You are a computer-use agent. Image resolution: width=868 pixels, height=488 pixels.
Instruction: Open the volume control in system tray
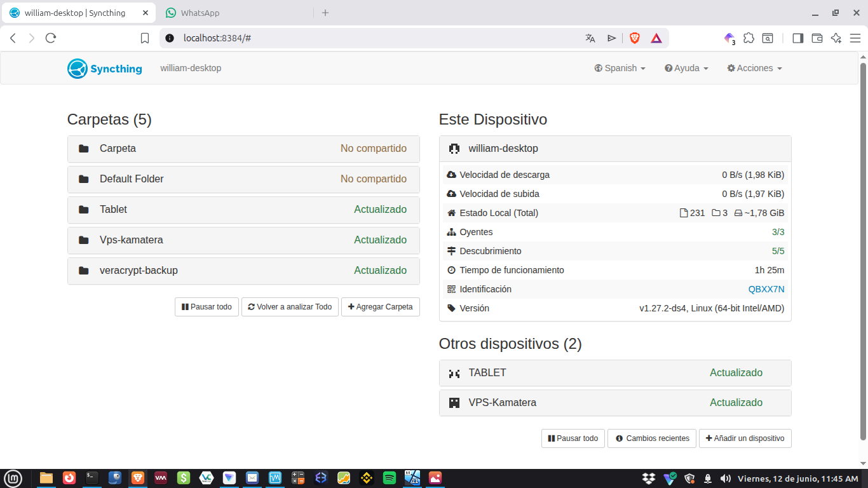point(724,478)
